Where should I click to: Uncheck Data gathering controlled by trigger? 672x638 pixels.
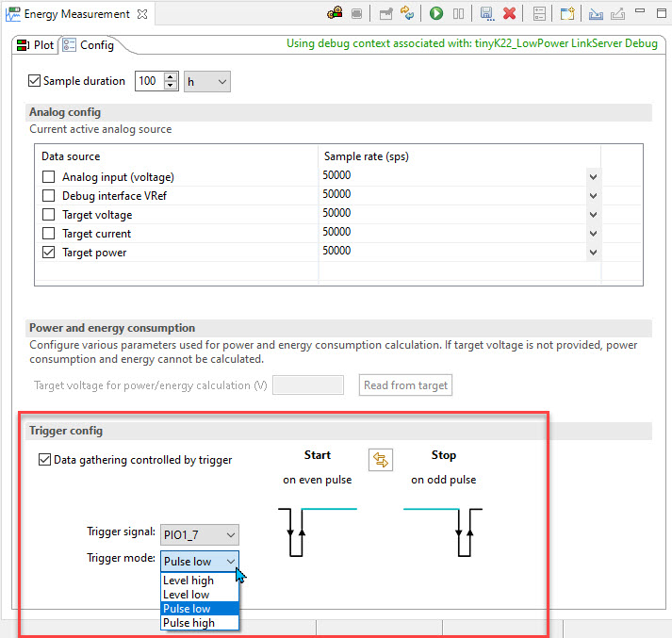coord(44,460)
